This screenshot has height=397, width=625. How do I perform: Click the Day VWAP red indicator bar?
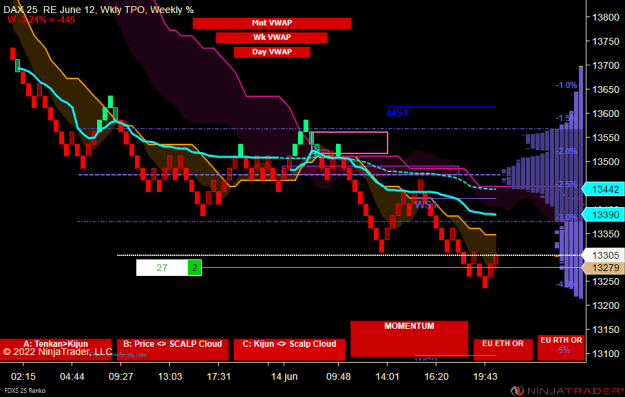271,52
